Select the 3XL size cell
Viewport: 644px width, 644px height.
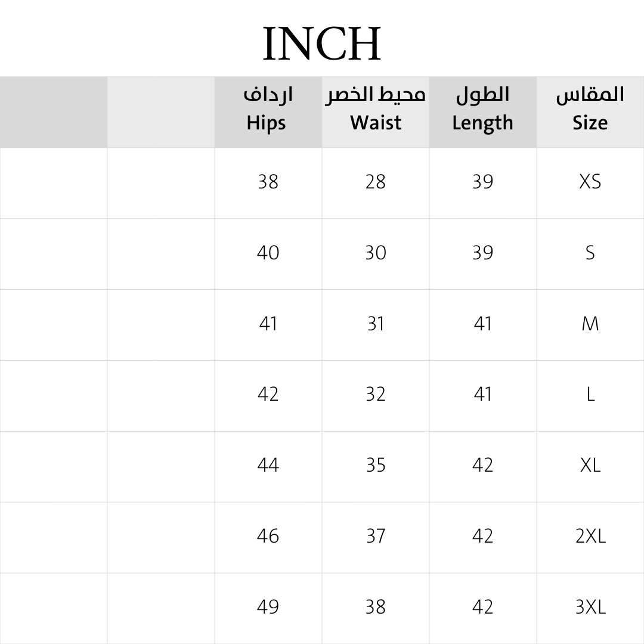tap(590, 607)
